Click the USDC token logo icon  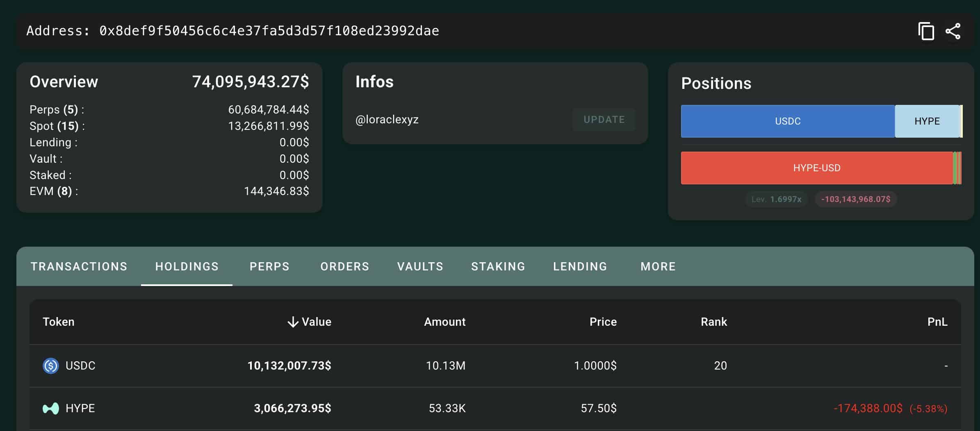click(51, 365)
